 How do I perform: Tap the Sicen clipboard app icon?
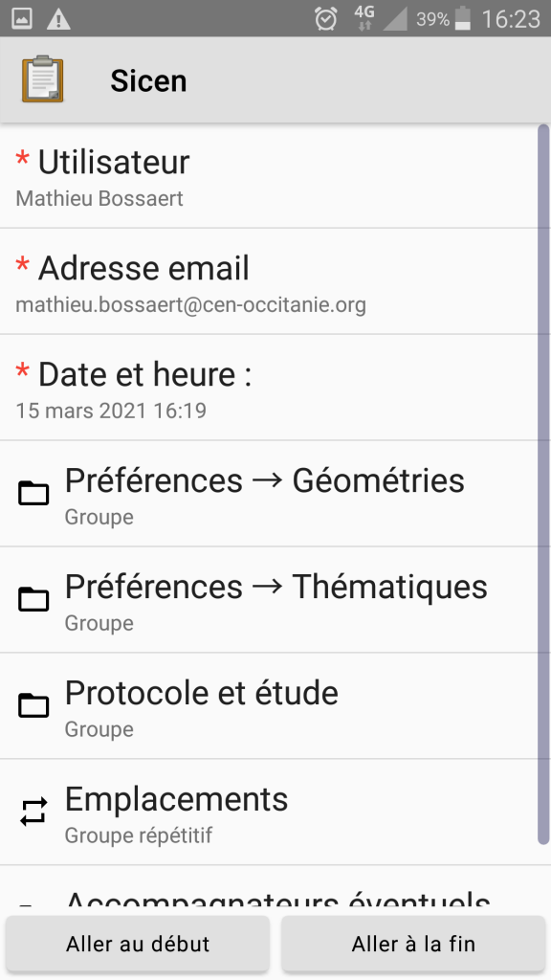[x=42, y=78]
